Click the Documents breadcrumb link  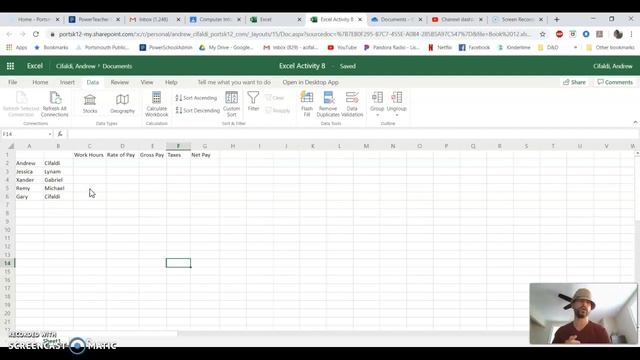(x=117, y=66)
